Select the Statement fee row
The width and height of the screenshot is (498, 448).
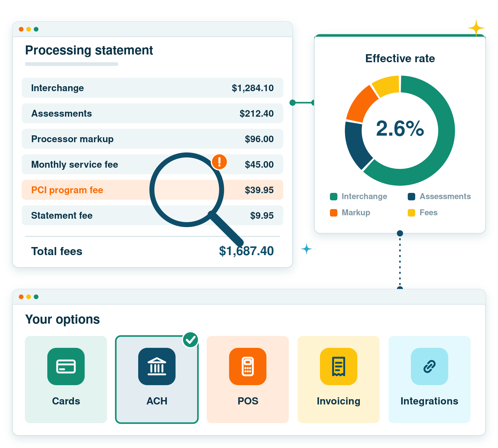[153, 215]
